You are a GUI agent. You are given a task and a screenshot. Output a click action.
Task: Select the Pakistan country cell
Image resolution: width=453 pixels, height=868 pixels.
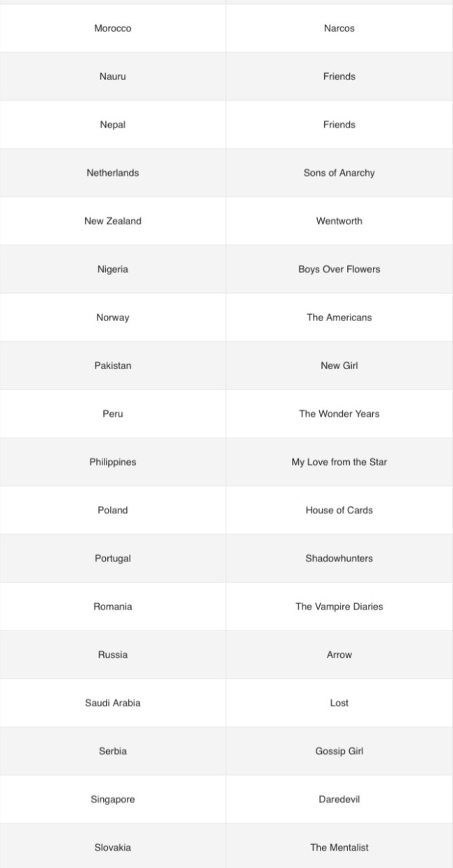tap(112, 366)
